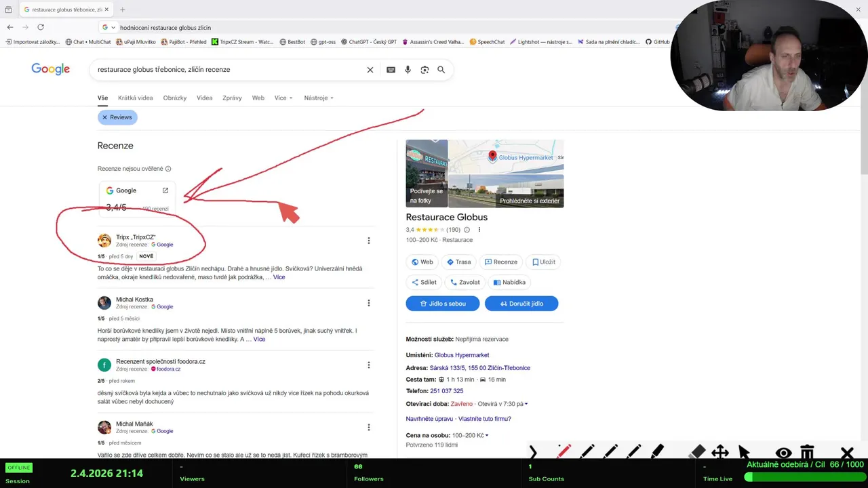Open Google reviews external link icon
The width and height of the screenshot is (868, 488).
(x=165, y=190)
